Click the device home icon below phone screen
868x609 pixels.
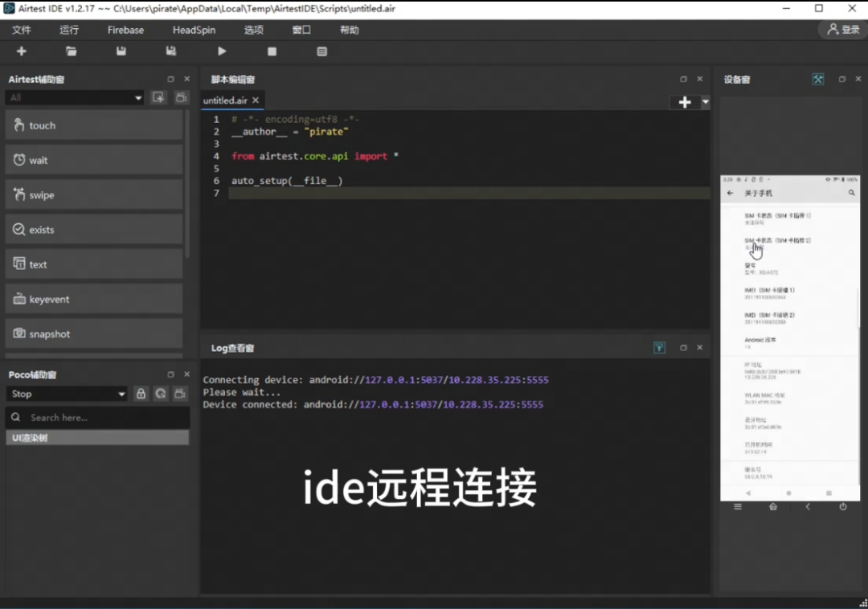tap(773, 507)
